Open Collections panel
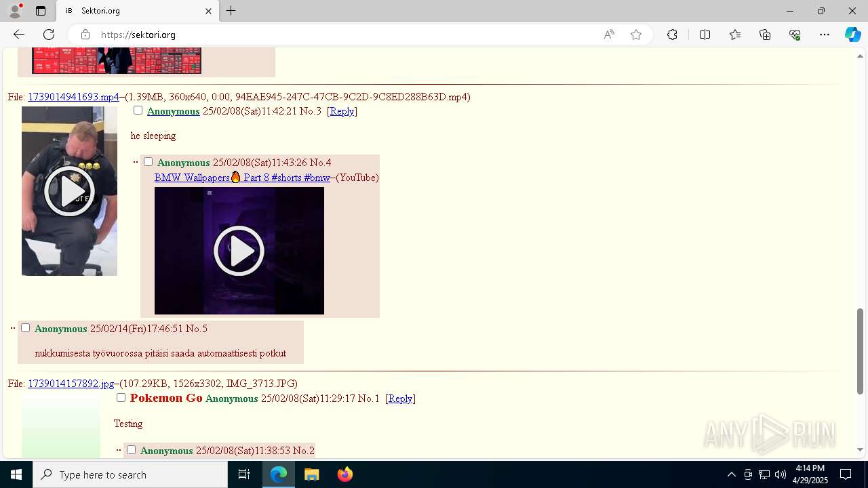Viewport: 868px width, 488px height. click(765, 35)
